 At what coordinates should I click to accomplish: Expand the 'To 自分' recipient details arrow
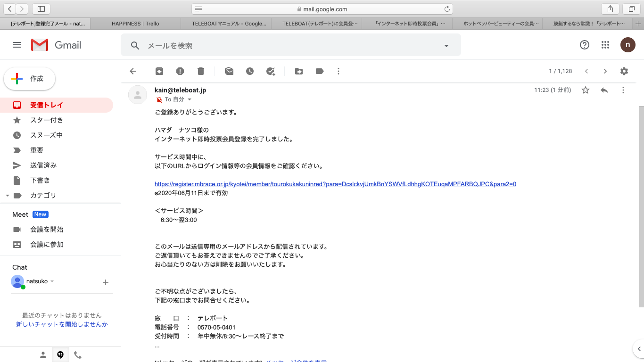tap(190, 99)
